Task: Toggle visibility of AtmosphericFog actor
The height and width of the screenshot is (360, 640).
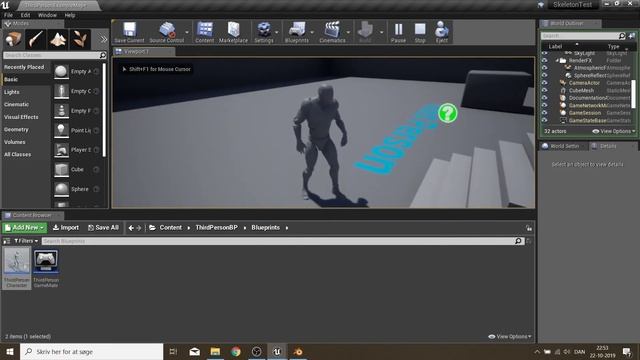Action: click(544, 68)
